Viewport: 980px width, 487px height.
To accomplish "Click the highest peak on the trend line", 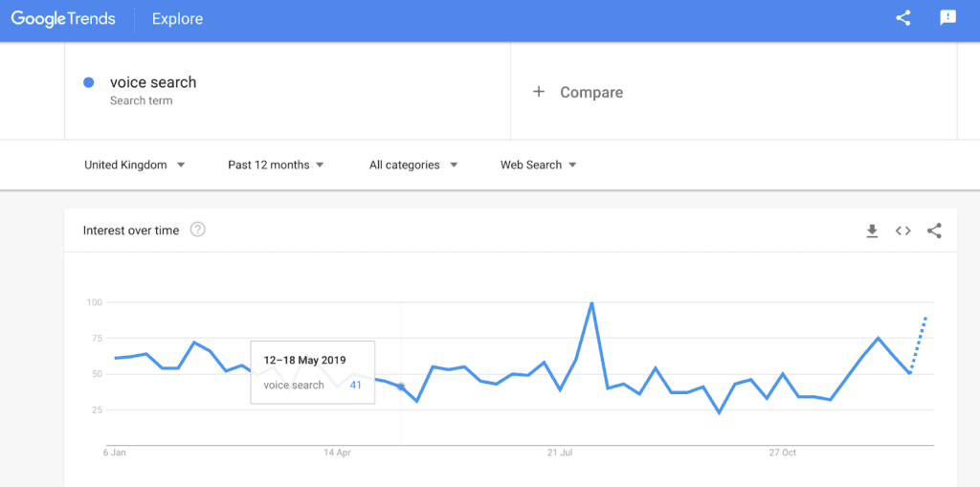I will [x=592, y=303].
